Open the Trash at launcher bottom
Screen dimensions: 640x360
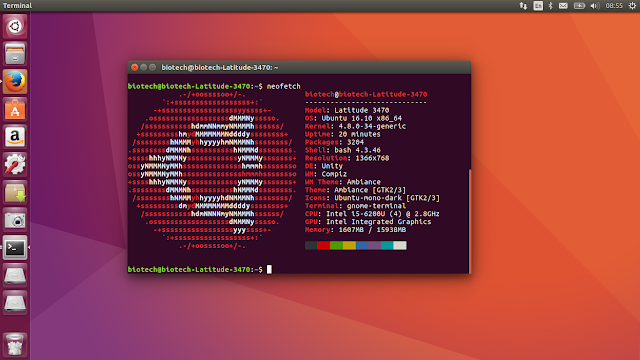point(15,345)
